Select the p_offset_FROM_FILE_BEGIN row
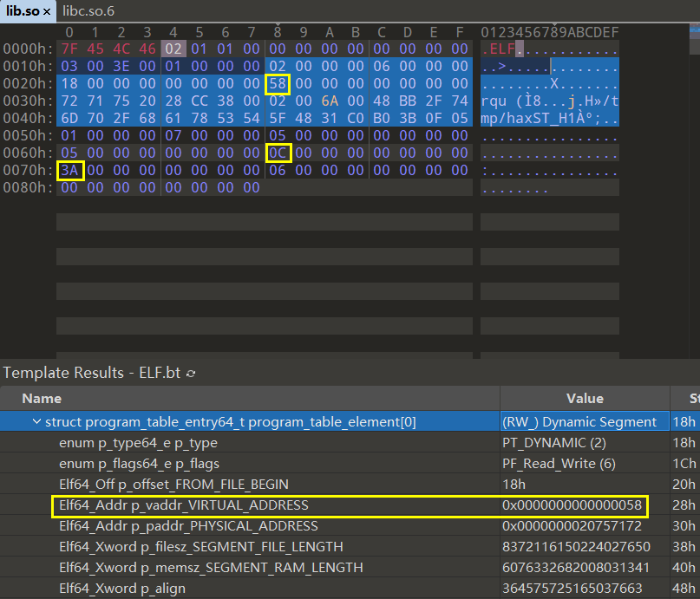700x599 pixels. 173,485
